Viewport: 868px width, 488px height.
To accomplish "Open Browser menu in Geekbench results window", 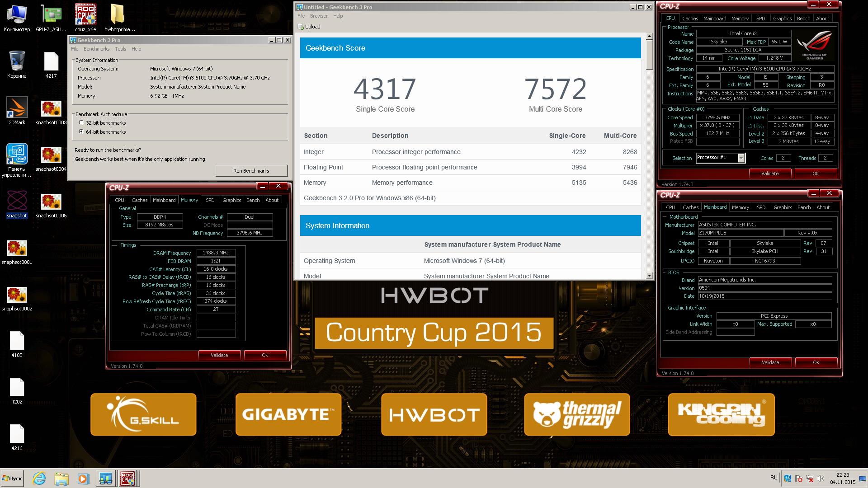I will [319, 16].
